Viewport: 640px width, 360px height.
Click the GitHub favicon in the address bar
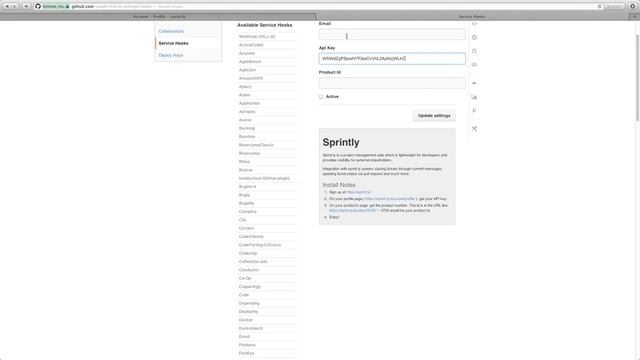[38, 7]
